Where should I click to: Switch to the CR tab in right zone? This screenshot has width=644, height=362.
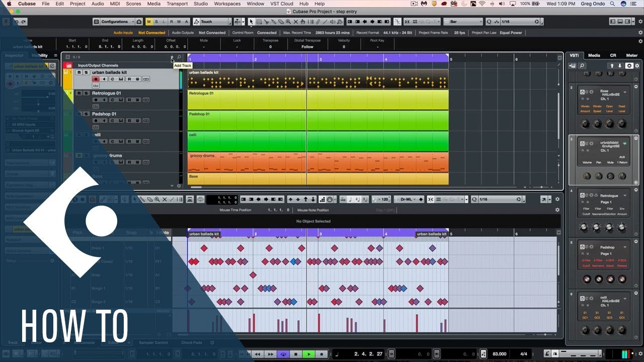(x=613, y=55)
